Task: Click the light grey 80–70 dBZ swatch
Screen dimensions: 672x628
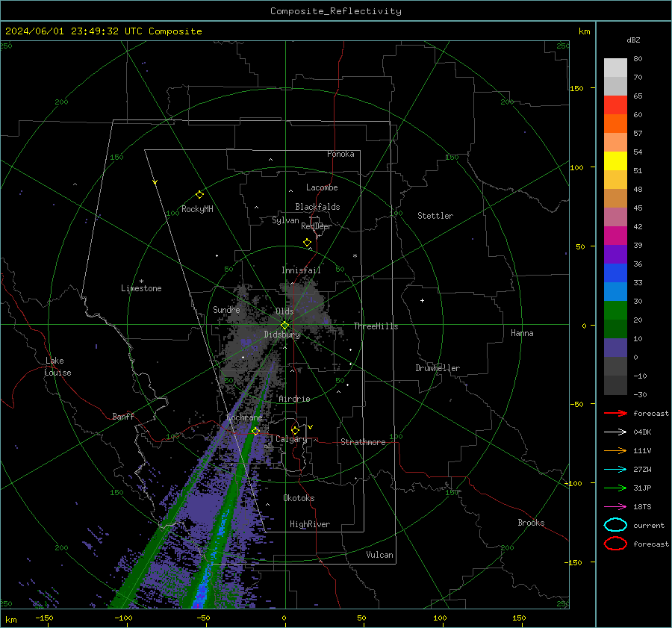Action: coord(615,67)
